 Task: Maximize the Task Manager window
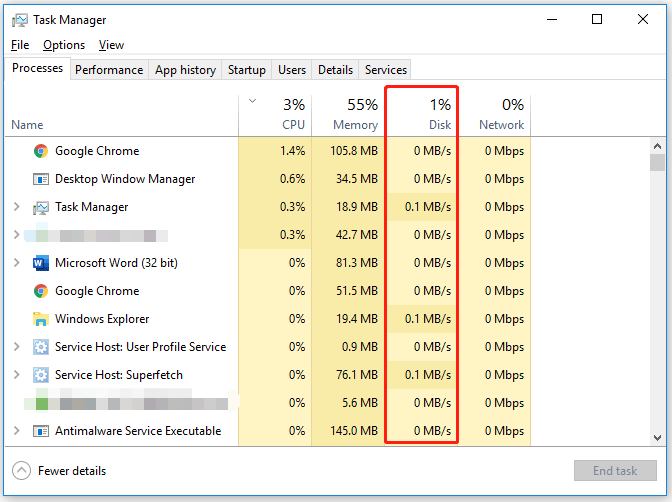coord(597,19)
